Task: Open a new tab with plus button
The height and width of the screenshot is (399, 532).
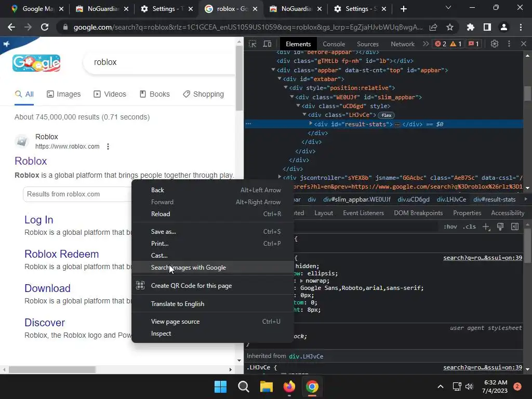Action: coord(403,9)
